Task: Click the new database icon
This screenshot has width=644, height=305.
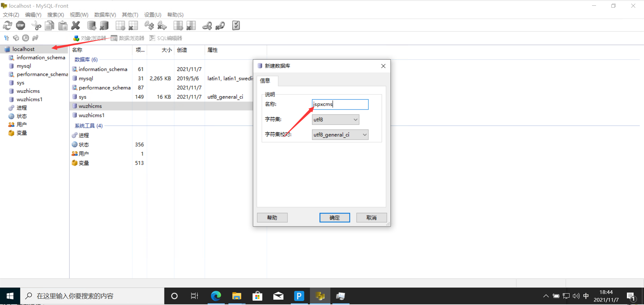Action: [91, 25]
